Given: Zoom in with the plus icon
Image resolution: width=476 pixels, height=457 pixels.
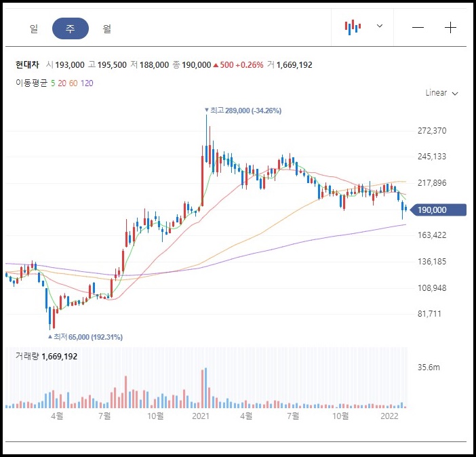Looking at the screenshot, I should click(x=450, y=28).
